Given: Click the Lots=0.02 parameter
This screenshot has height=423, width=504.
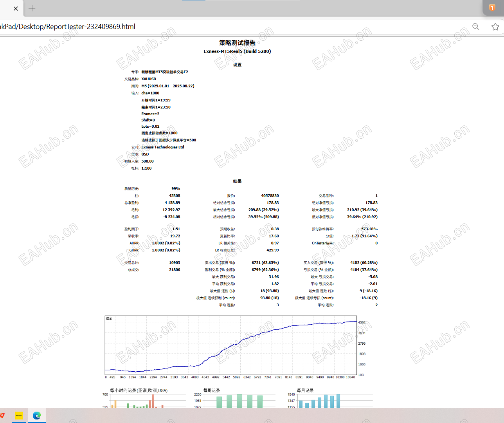Looking at the screenshot, I should coord(150,127).
